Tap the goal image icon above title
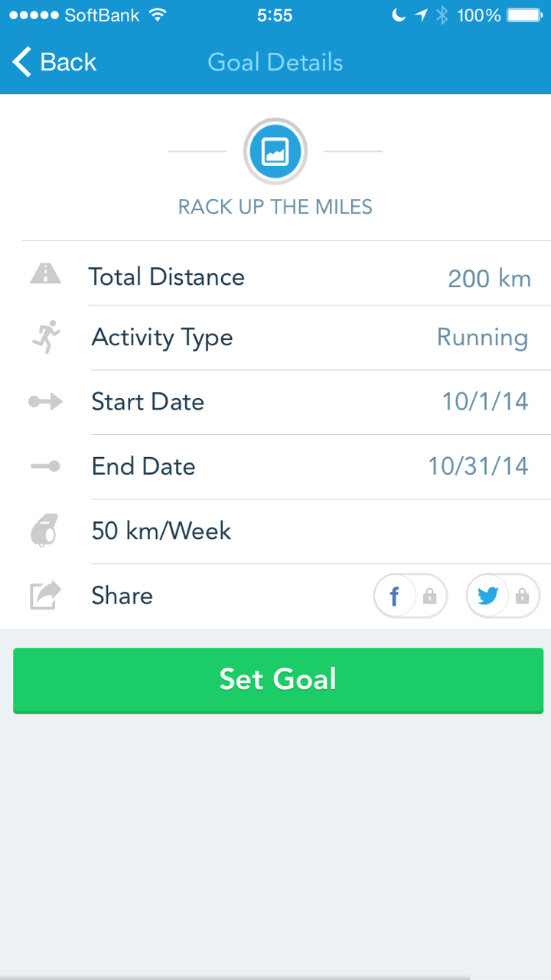 [275, 152]
